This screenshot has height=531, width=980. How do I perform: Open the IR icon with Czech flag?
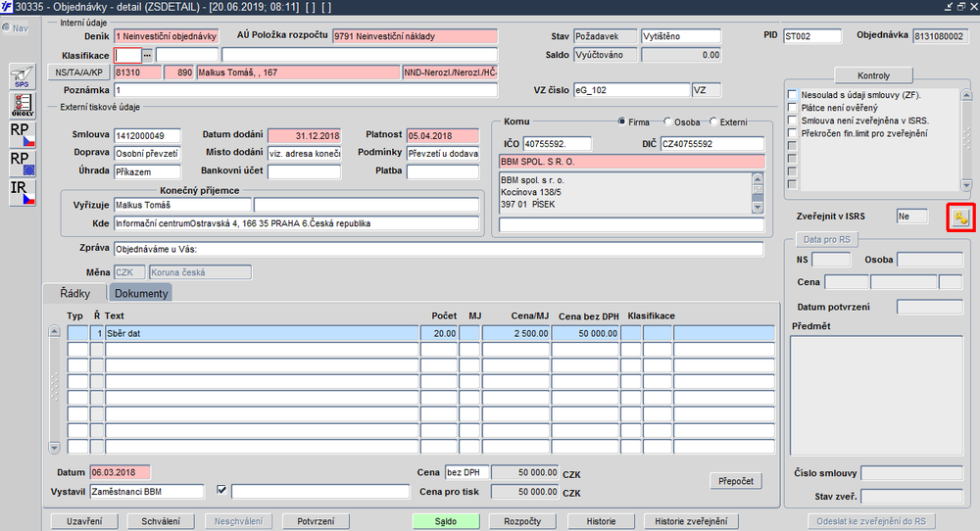click(x=22, y=192)
